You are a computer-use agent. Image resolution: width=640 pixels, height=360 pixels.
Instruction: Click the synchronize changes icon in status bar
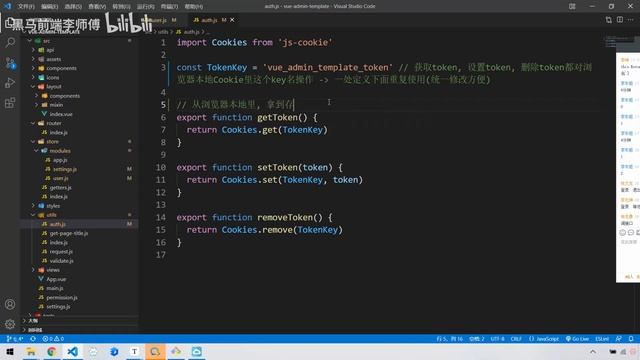click(33, 339)
